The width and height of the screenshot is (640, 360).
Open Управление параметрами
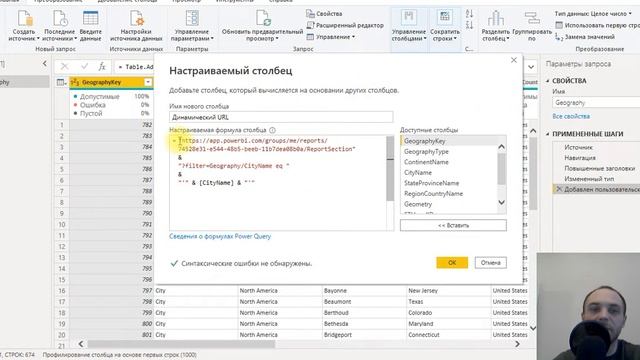click(191, 26)
